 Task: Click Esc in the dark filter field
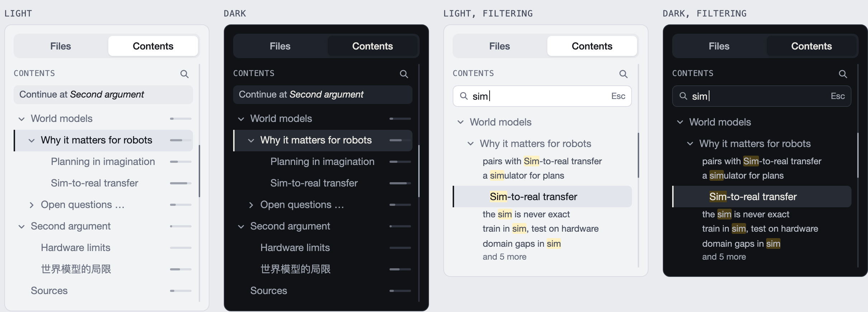click(x=838, y=96)
